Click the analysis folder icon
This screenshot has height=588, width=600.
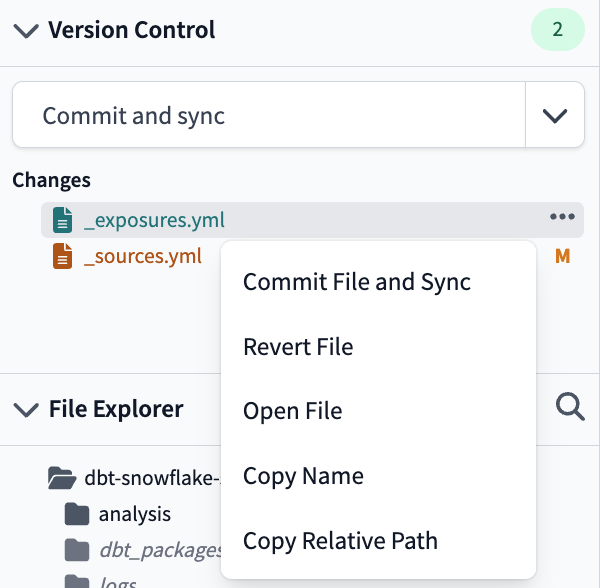[x=77, y=514]
